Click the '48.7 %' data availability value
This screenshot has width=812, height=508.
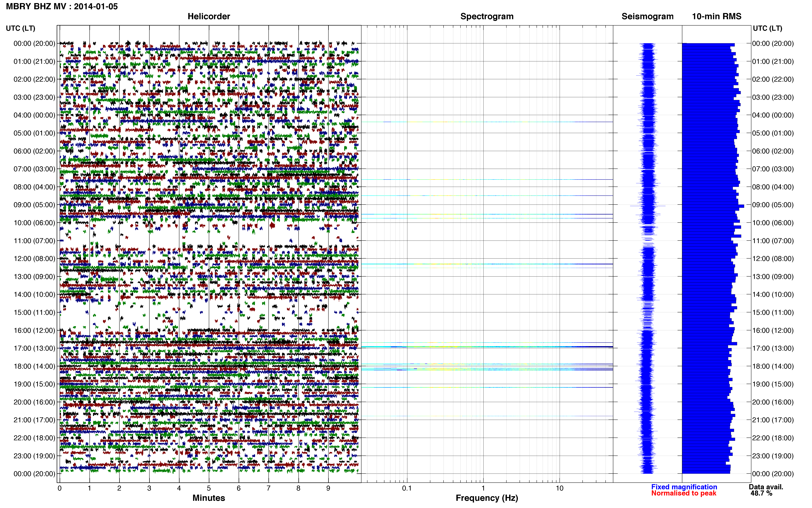pos(761,493)
